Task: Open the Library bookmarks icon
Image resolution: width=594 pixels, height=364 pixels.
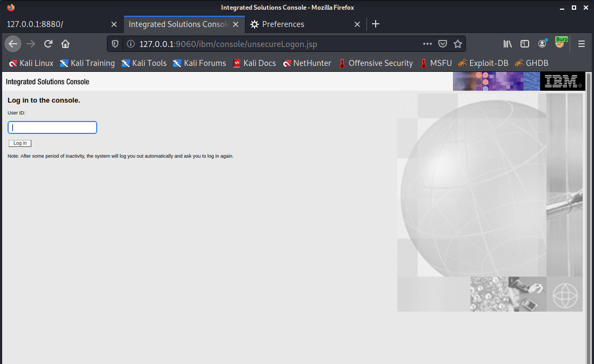Action: tap(508, 44)
